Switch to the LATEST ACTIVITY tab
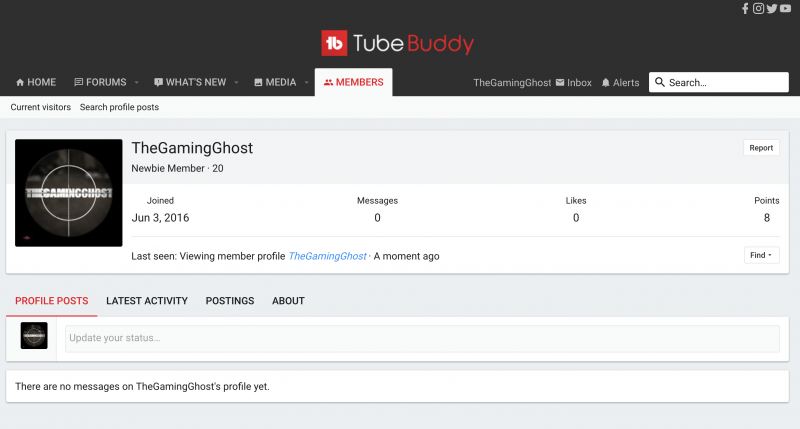The width and height of the screenshot is (800, 429). point(147,301)
